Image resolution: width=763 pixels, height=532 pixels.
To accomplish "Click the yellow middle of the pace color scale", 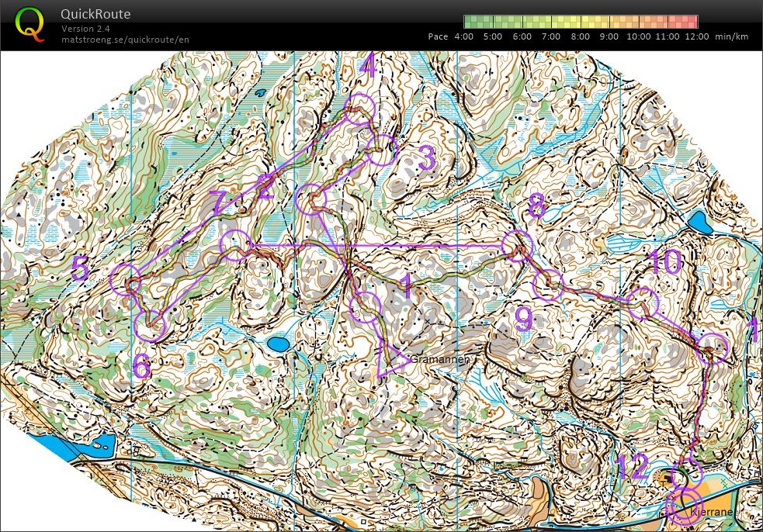I will 581,22.
